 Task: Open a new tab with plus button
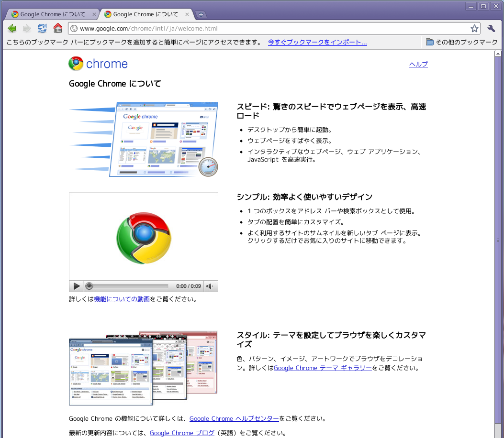(201, 14)
